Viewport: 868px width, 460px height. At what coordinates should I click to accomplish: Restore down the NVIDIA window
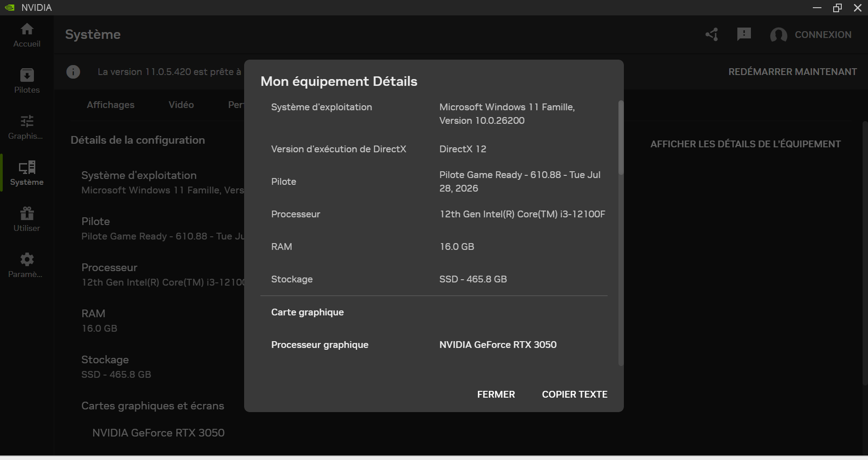coord(837,8)
